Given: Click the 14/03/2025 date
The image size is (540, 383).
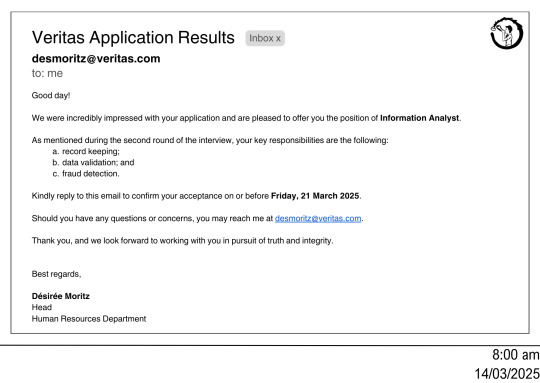Looking at the screenshot, I should point(507,373).
